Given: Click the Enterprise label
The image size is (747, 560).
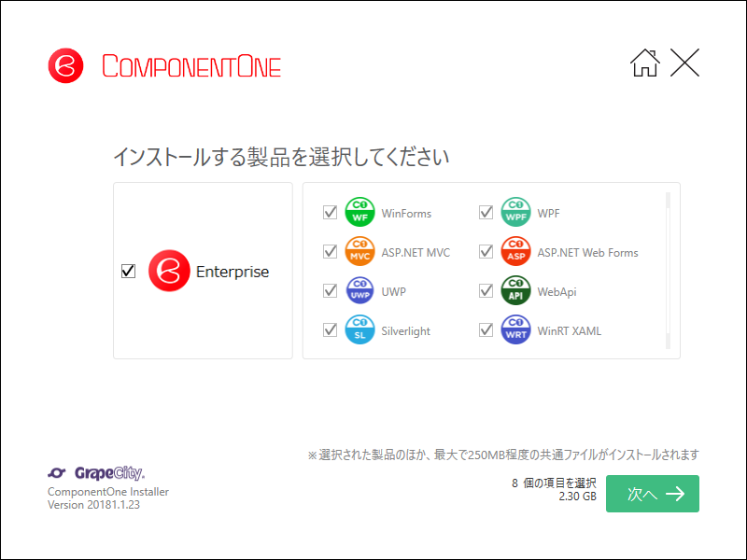Looking at the screenshot, I should (233, 272).
